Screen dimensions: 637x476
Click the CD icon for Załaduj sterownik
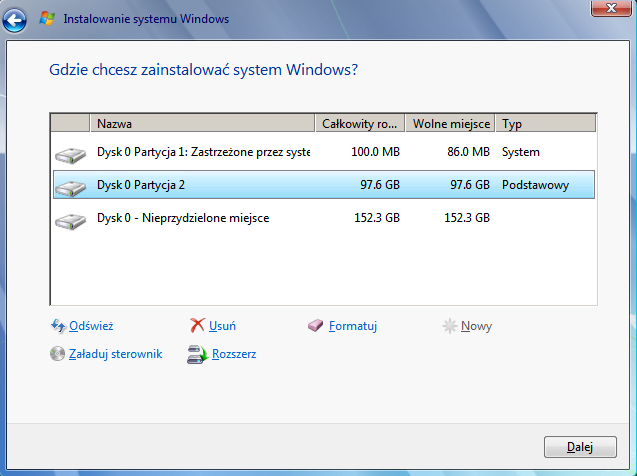tap(57, 354)
